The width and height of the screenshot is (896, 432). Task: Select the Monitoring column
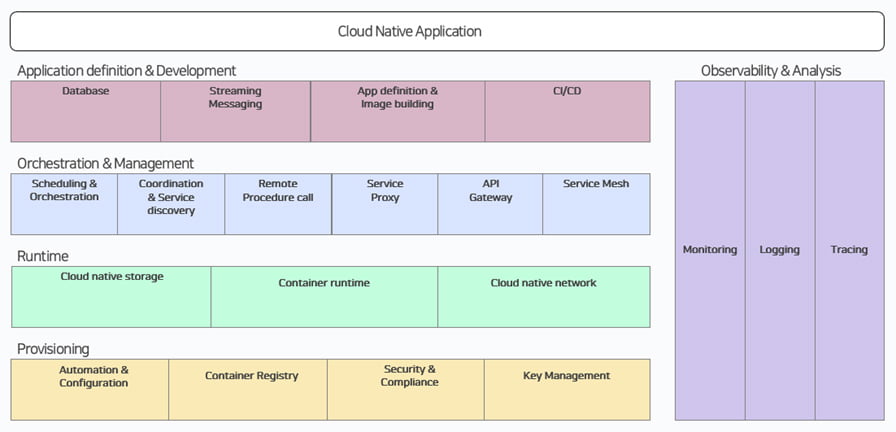(710, 250)
